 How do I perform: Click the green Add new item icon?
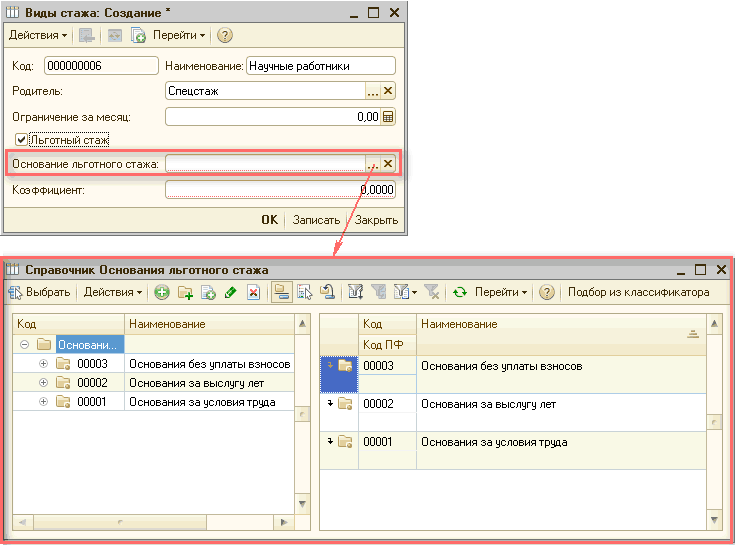click(161, 293)
